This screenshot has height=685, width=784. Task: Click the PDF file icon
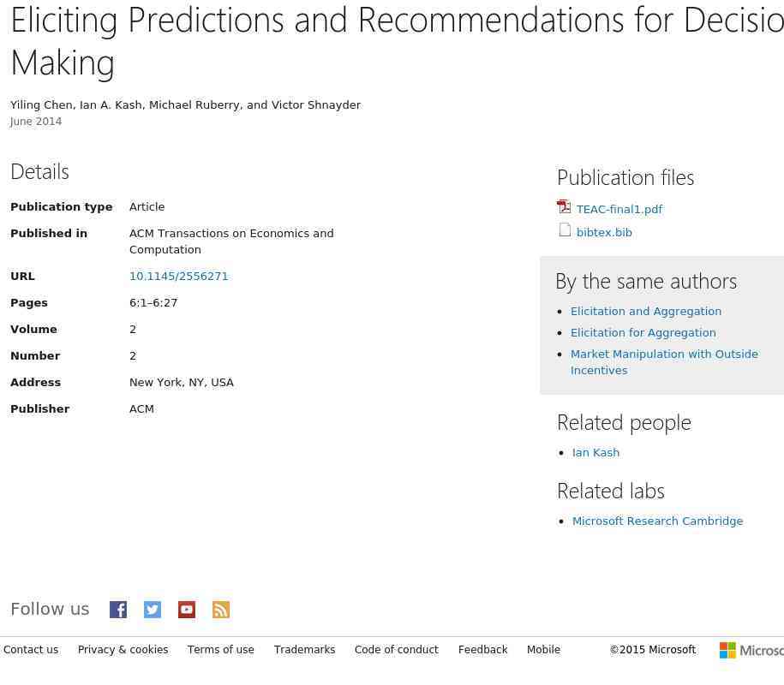(564, 207)
